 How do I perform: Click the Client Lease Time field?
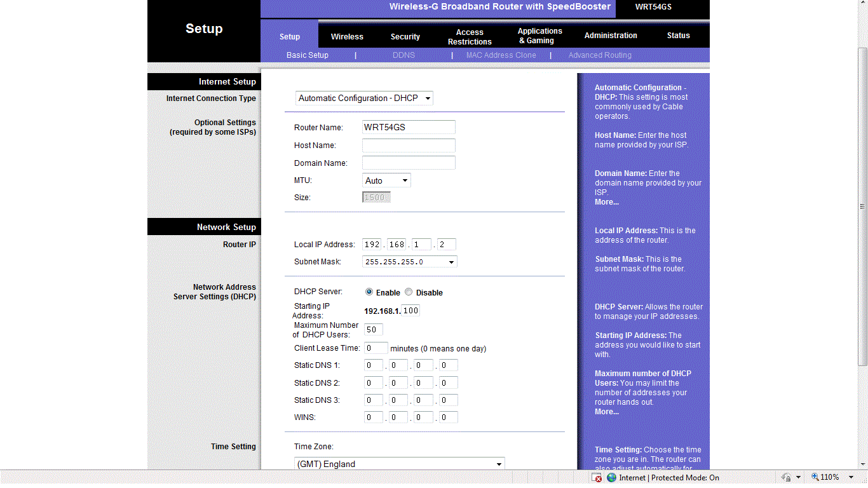point(376,348)
